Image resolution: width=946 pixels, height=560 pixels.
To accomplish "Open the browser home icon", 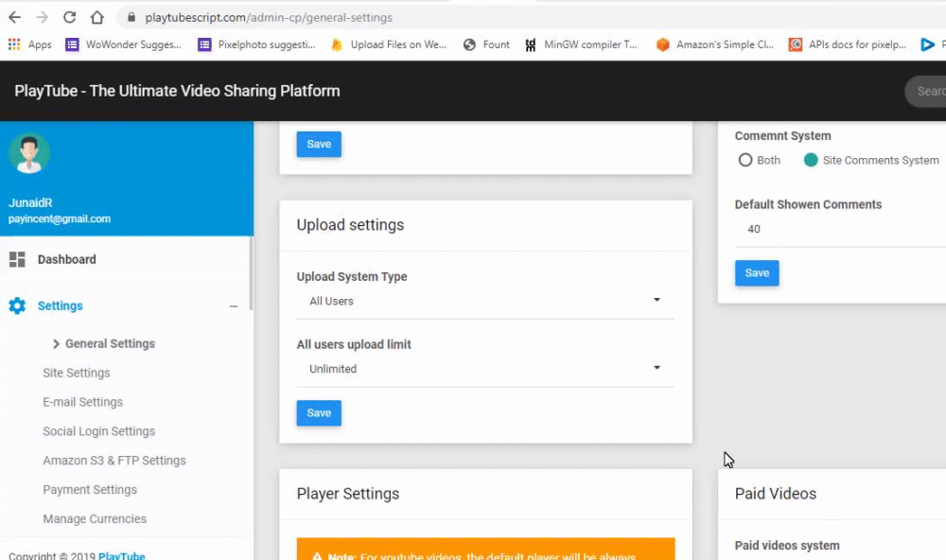I will (x=97, y=17).
